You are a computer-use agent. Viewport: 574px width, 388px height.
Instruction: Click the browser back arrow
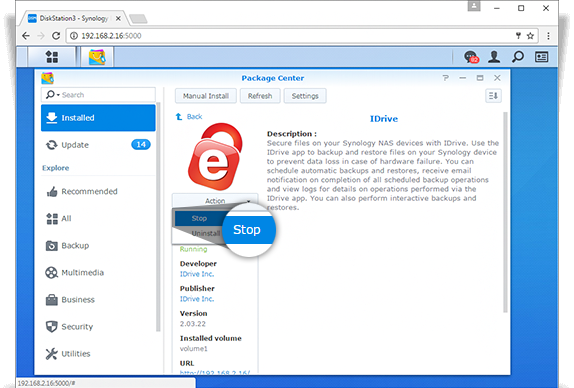click(26, 36)
